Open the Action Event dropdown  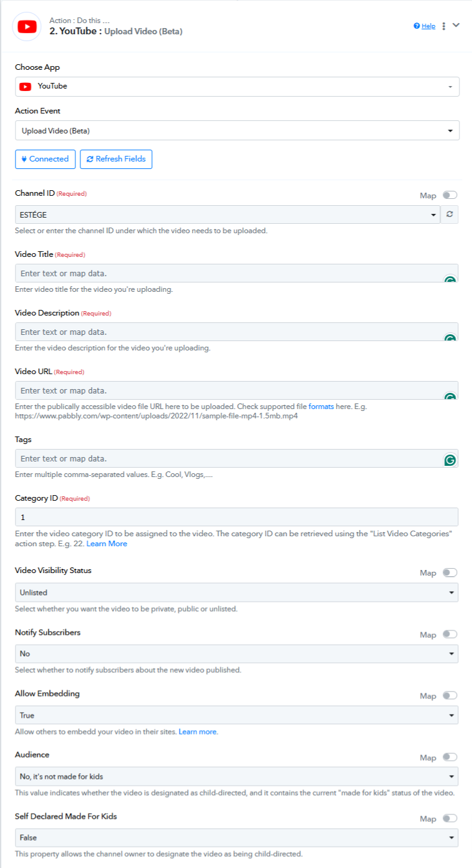coord(237,130)
